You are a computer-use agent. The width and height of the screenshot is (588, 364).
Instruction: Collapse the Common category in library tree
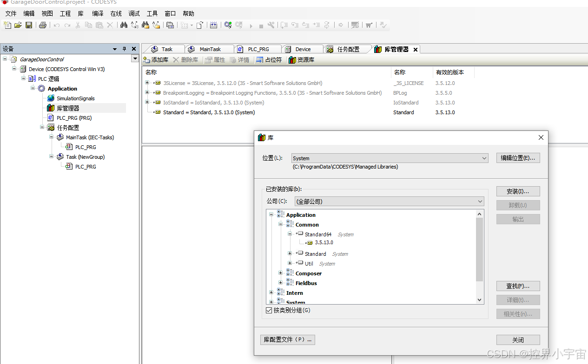280,224
